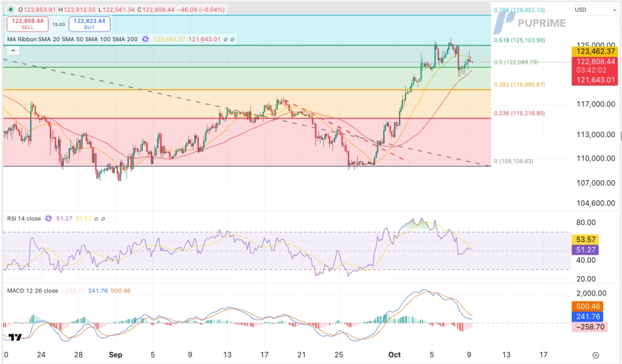Image resolution: width=622 pixels, height=364 pixels.
Task: Open the USD currency dropdown
Action: click(x=594, y=10)
